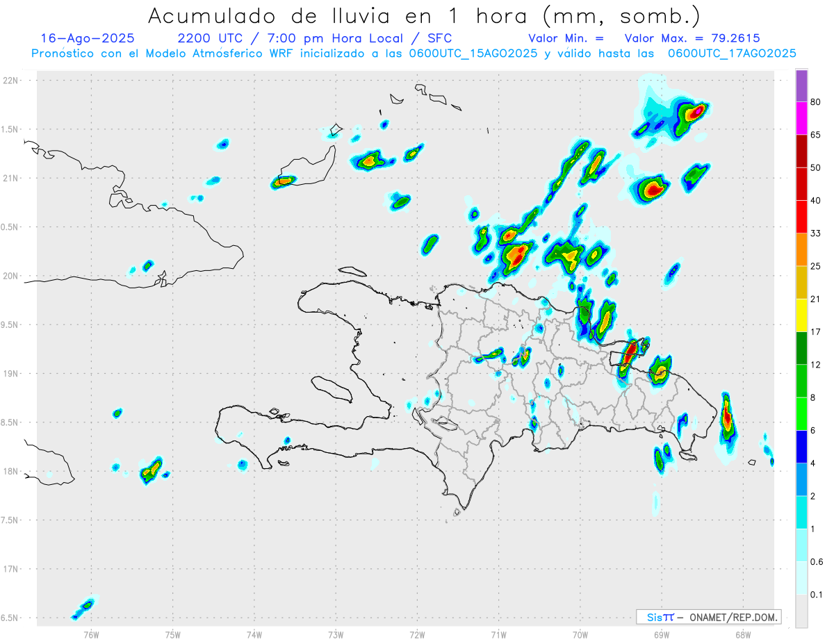Click the gray legend band below 0.1
The width and height of the screenshot is (834, 644).
(801, 611)
